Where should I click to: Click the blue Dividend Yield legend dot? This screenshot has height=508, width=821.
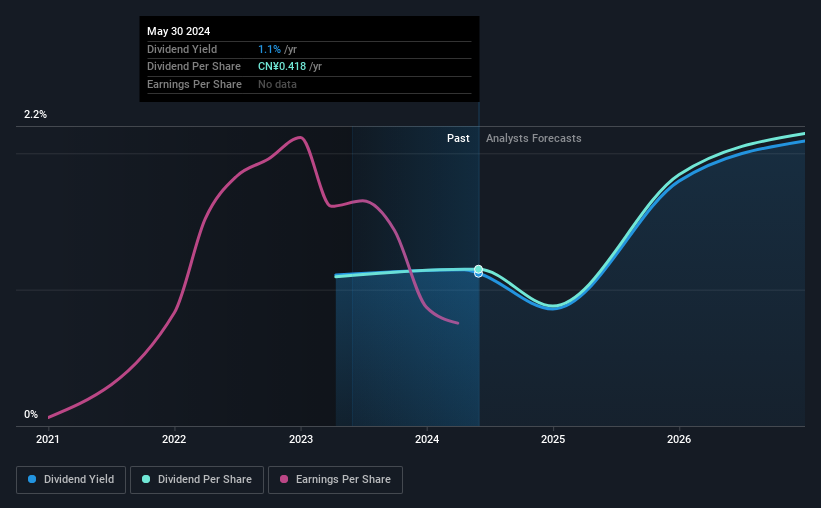coord(32,479)
